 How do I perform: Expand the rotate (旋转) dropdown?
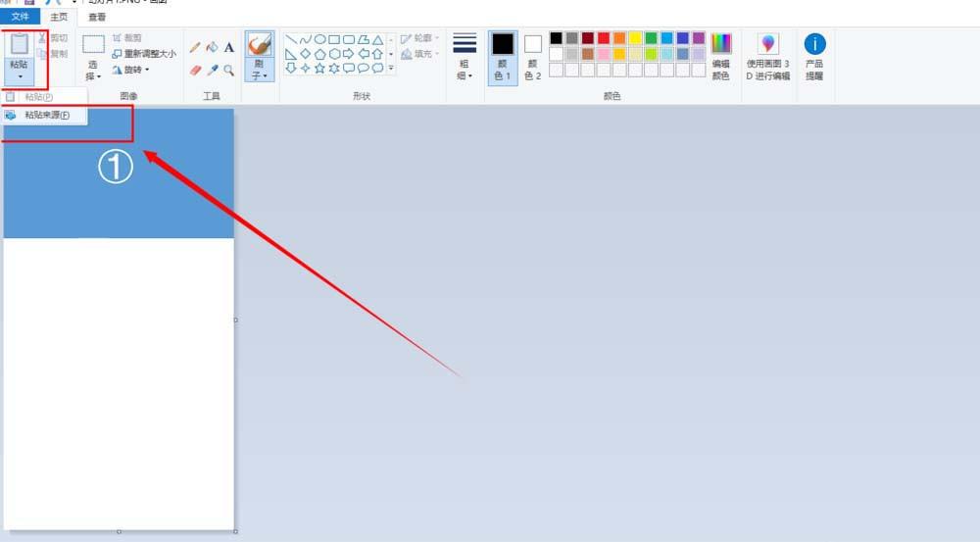133,70
